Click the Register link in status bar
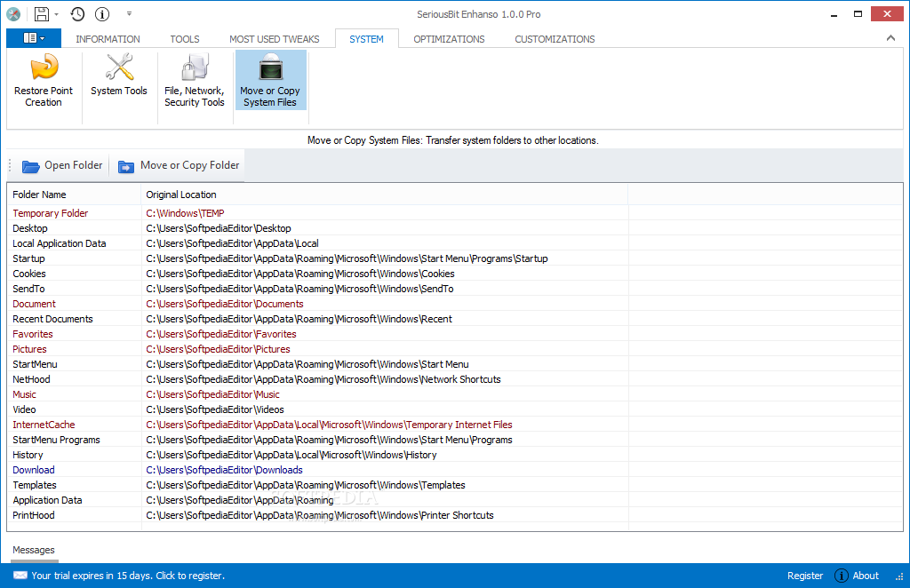Screen dimensions: 910x588 point(805,576)
